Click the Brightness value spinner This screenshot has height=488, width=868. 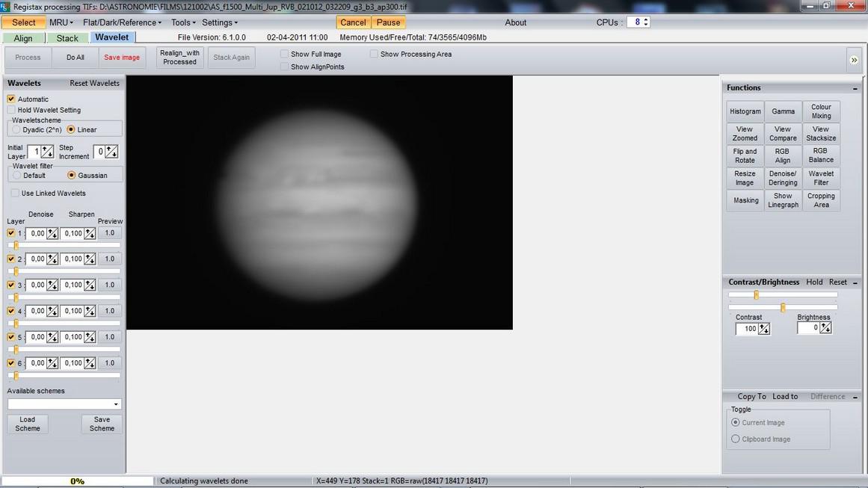(825, 328)
